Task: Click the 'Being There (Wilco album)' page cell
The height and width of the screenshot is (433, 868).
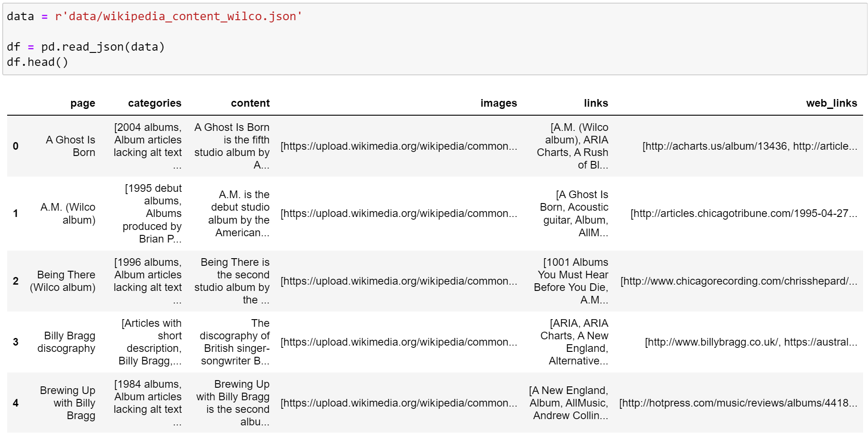Action: (63, 281)
